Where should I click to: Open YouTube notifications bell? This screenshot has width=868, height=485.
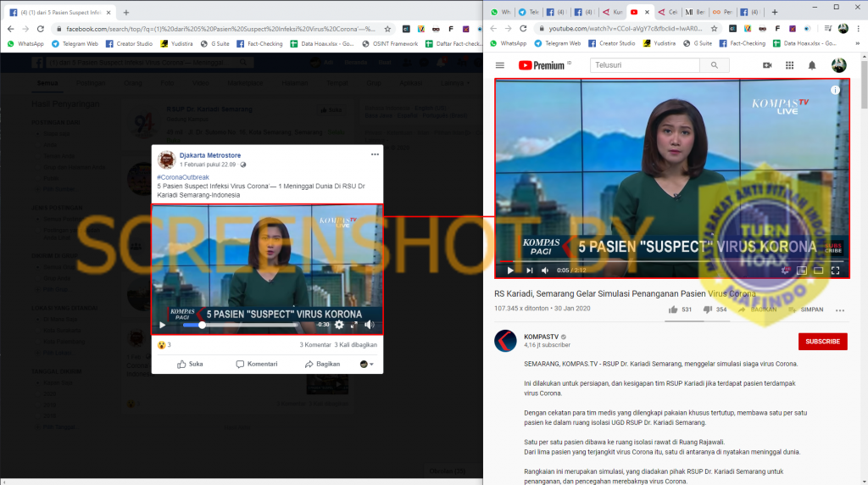click(811, 65)
